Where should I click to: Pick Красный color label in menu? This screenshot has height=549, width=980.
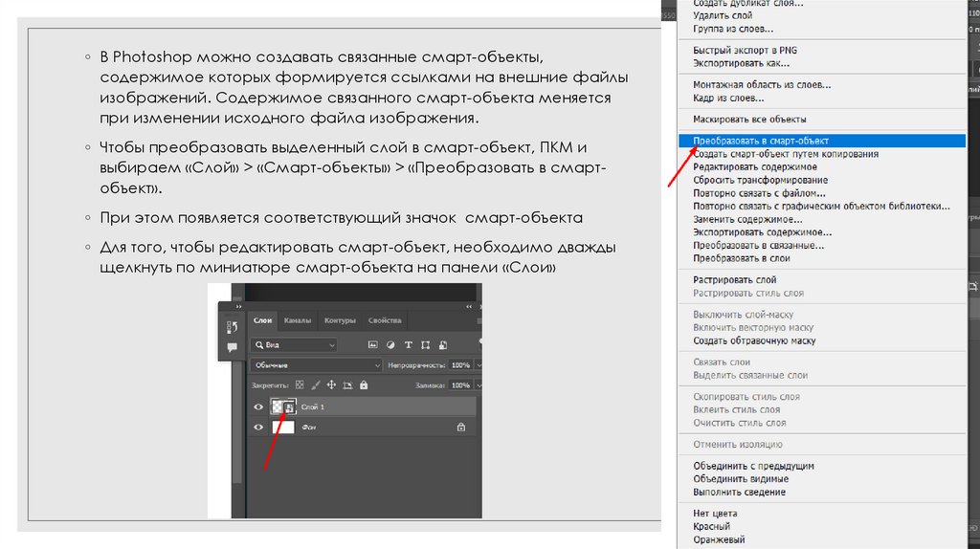click(x=711, y=526)
